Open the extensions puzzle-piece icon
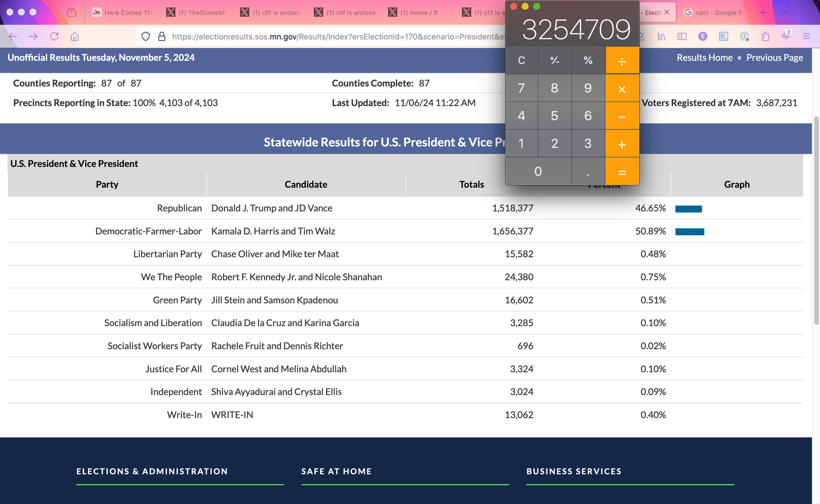The image size is (820, 504). [x=765, y=36]
